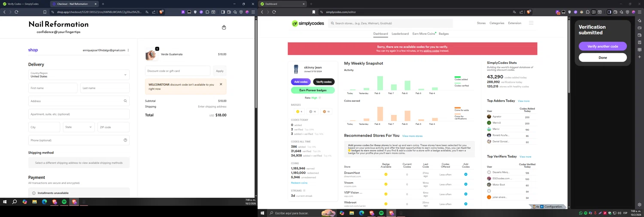Open the shopping bag icon on Nail Reformation

click(224, 27)
